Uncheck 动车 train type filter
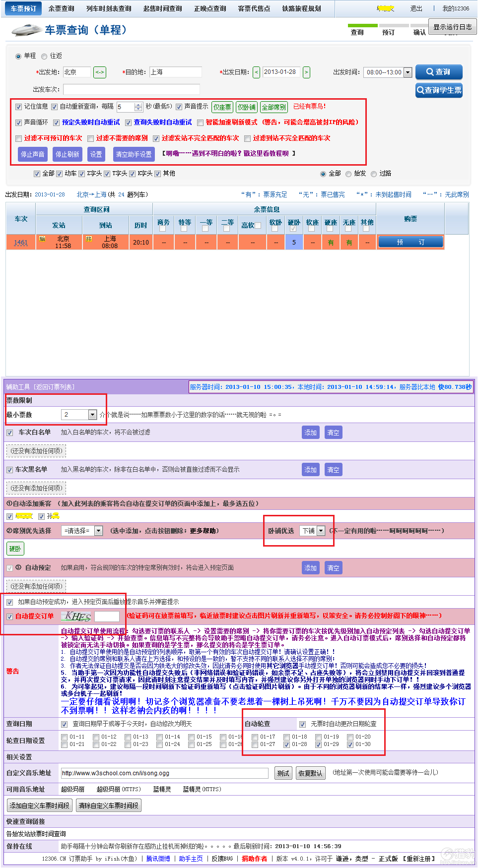The image size is (479, 868). click(59, 174)
